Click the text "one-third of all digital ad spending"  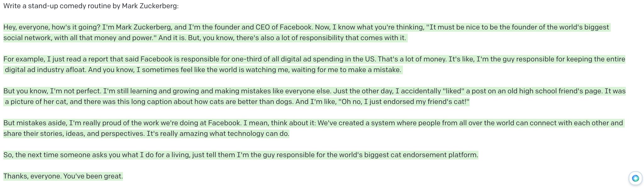click(x=286, y=59)
